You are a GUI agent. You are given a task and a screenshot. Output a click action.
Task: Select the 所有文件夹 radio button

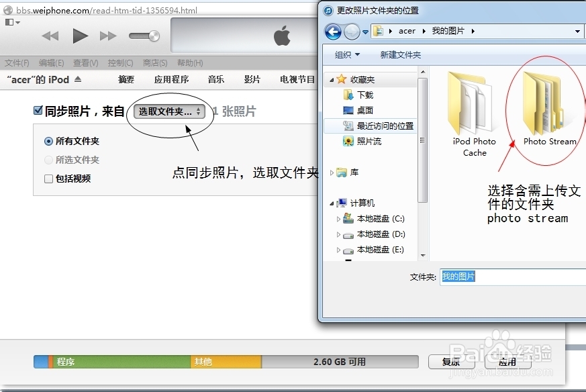pyautogui.click(x=48, y=141)
